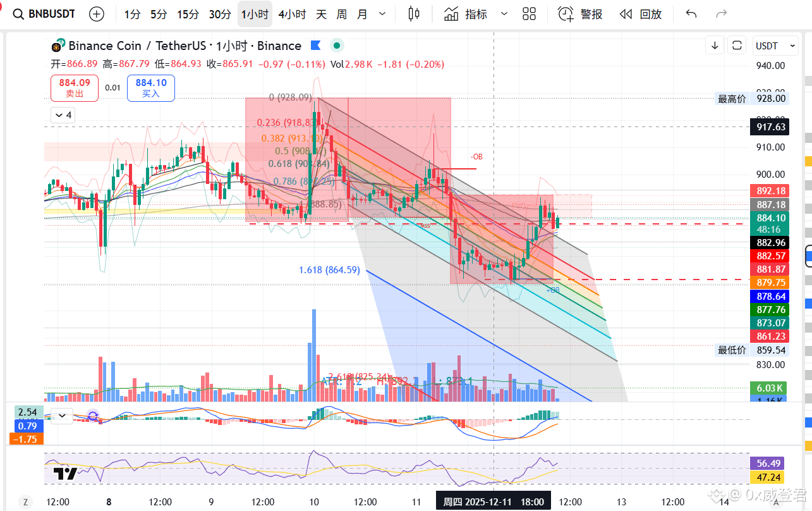Create an alert with the 警报 button
812x511 pixels.
(x=580, y=14)
